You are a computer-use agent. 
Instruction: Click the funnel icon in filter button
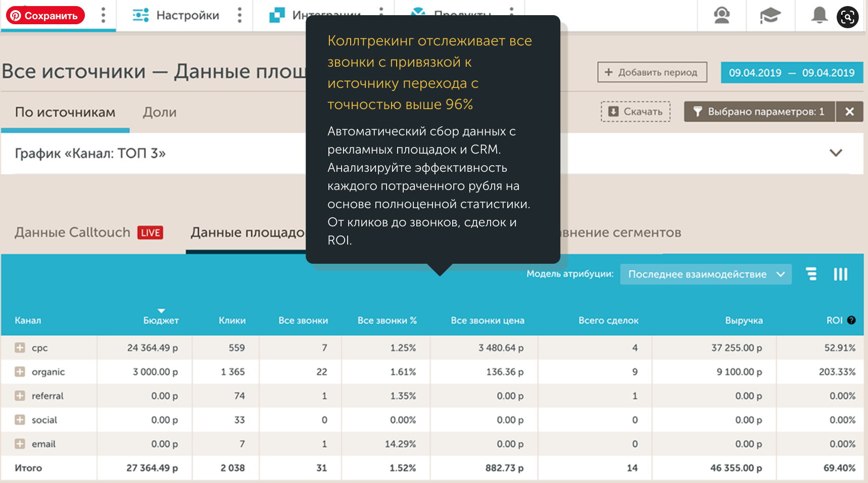point(698,112)
